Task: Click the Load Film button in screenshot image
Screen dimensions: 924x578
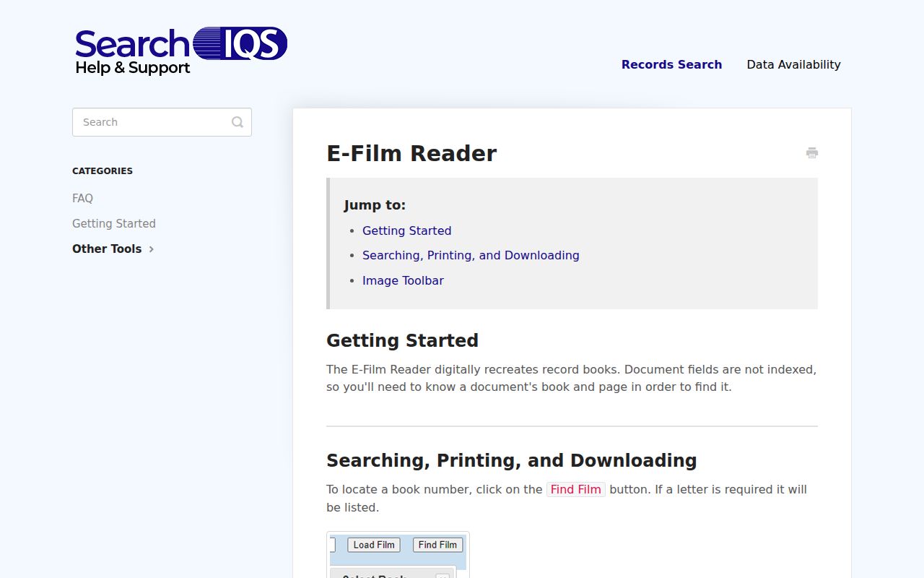Action: pos(374,545)
